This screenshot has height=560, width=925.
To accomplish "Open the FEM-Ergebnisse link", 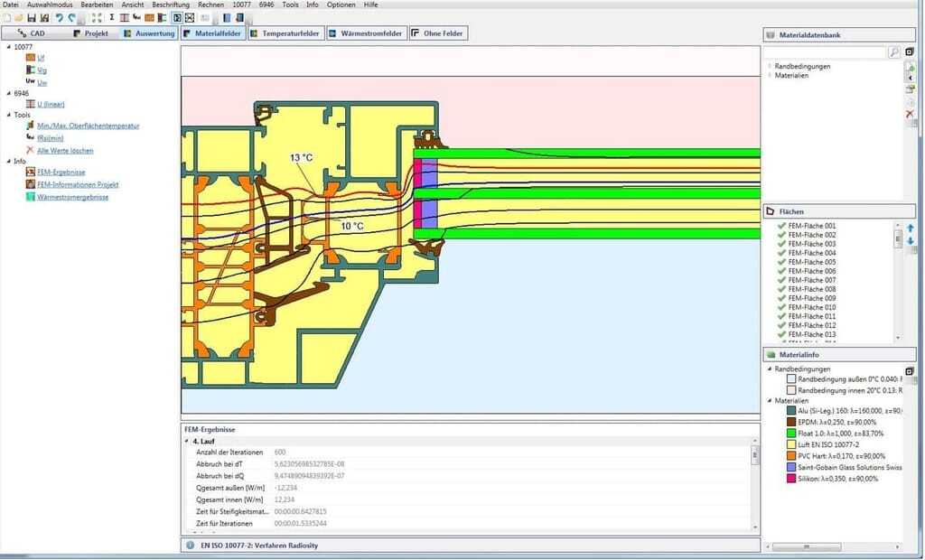I will pos(61,172).
